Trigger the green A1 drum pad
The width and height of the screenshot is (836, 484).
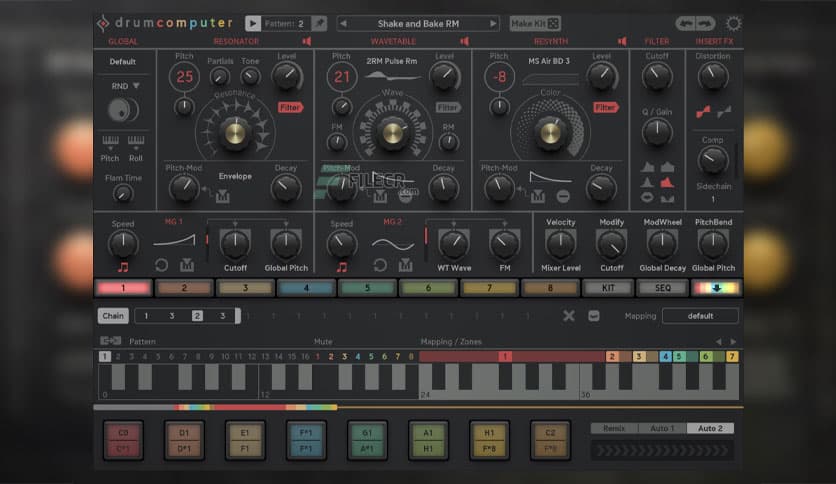(428, 440)
